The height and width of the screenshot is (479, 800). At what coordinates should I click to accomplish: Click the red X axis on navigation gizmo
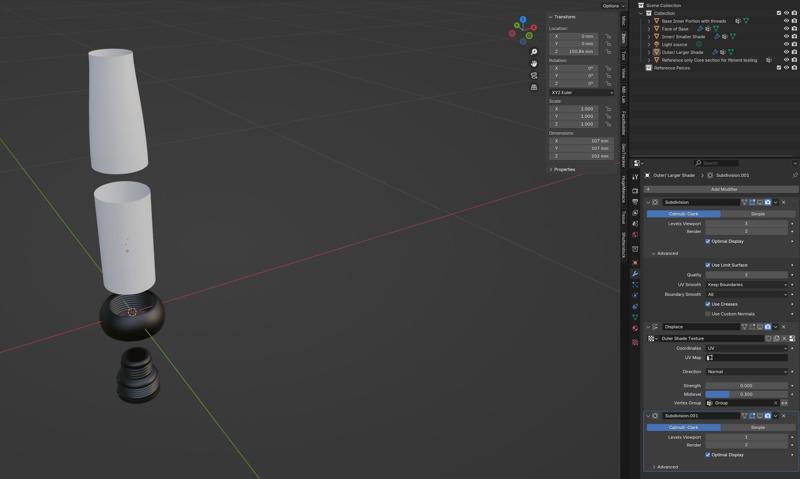(534, 28)
